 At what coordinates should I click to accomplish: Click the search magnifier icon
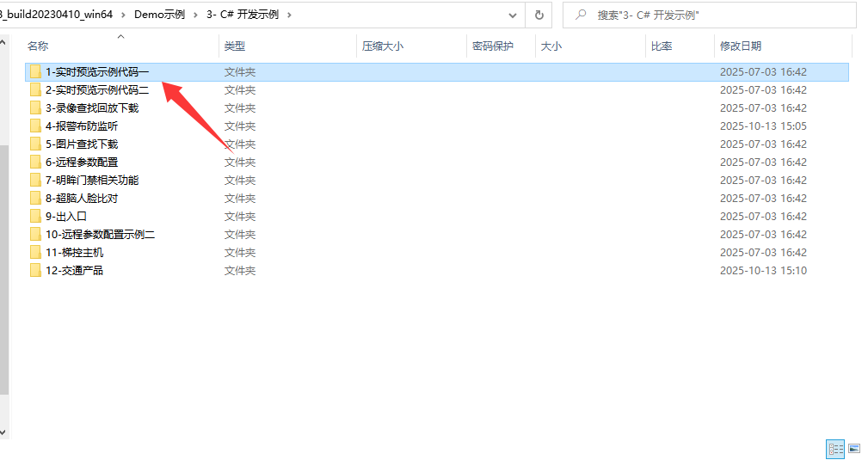(582, 15)
